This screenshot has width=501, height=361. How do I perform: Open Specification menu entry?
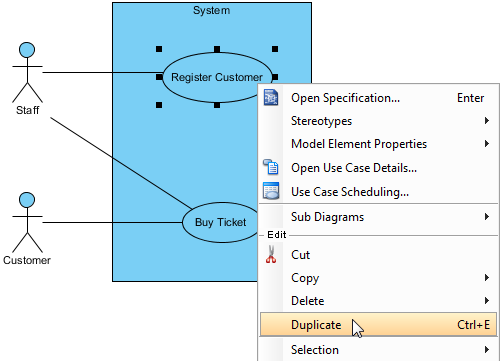tap(378, 98)
